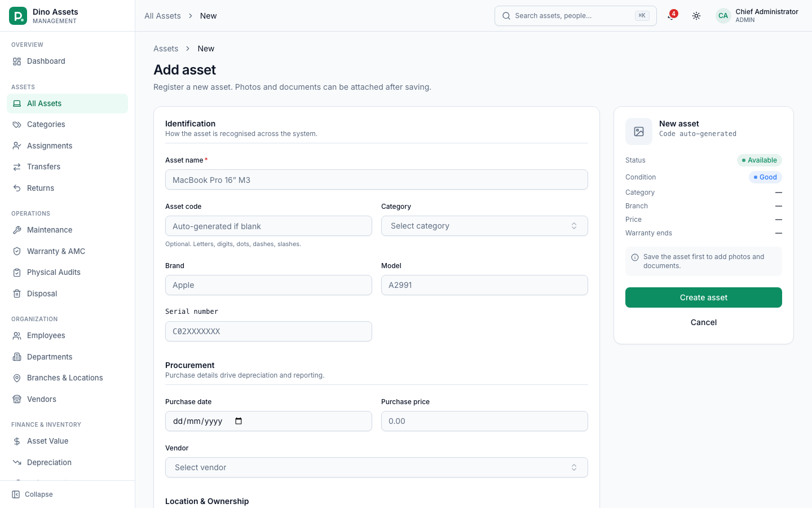This screenshot has height=508, width=812.
Task: Open Depreciation in sidebar
Action: 68,462
